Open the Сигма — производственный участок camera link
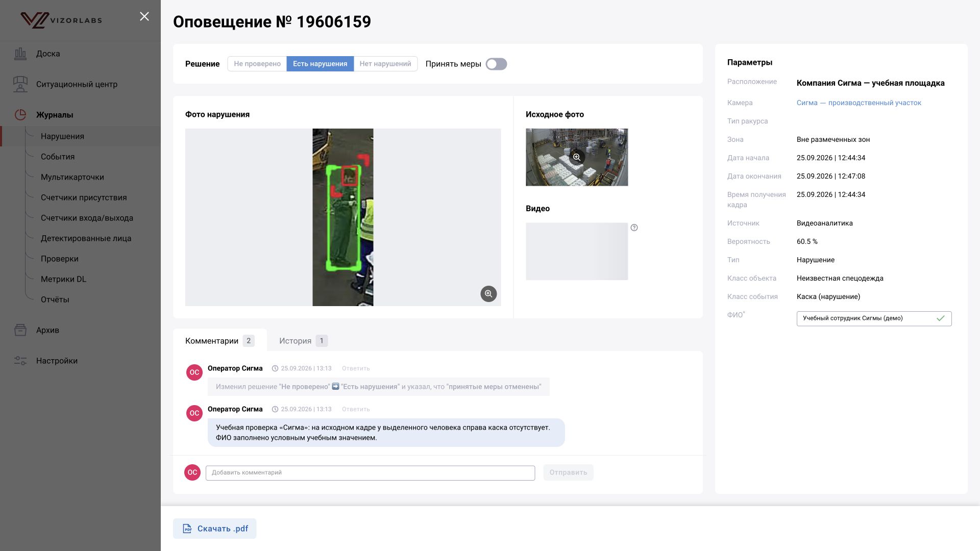This screenshot has width=980, height=551. coord(859,103)
